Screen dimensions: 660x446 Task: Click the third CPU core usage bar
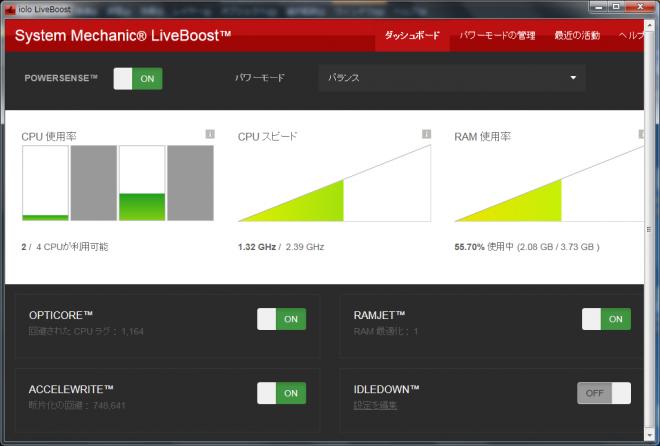pyautogui.click(x=142, y=183)
